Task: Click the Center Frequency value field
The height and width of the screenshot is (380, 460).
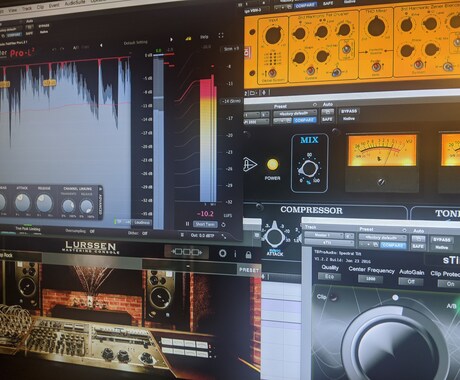Action: coord(370,279)
